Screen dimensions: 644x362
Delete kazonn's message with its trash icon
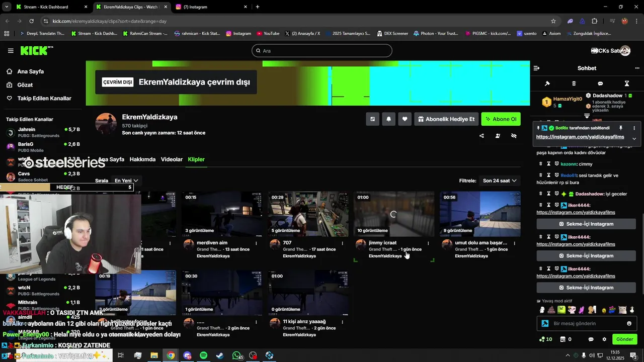pyautogui.click(x=541, y=164)
